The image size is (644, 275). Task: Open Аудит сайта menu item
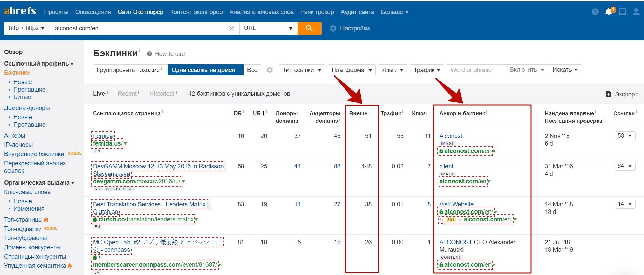pos(357,12)
